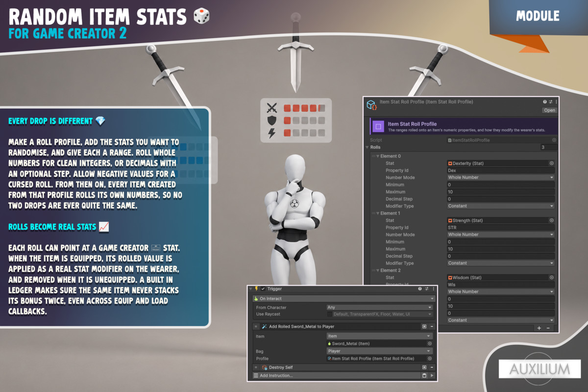Screen dimensions: 588x392
Task: Click the Destroy Self instruction icon
Action: [264, 367]
